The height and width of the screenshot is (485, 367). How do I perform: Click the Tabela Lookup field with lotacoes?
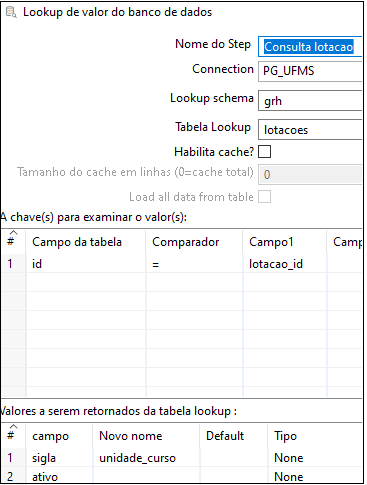click(310, 130)
